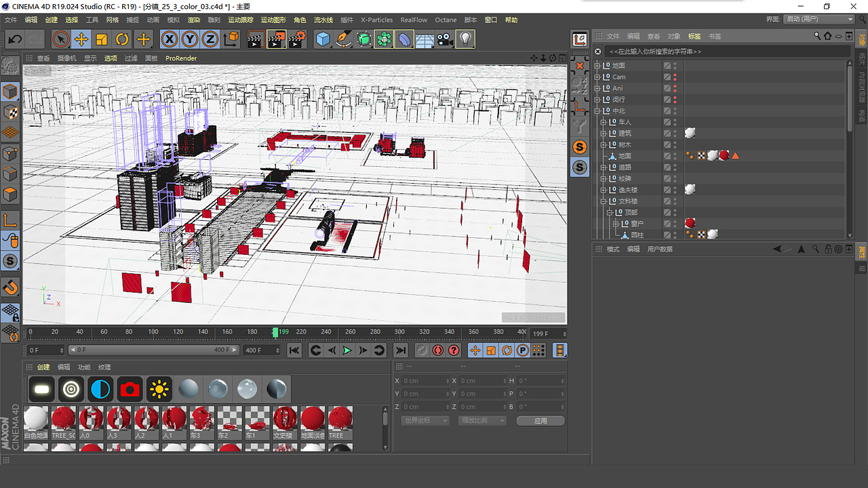Open the blue Bend deformer icon

tap(404, 39)
